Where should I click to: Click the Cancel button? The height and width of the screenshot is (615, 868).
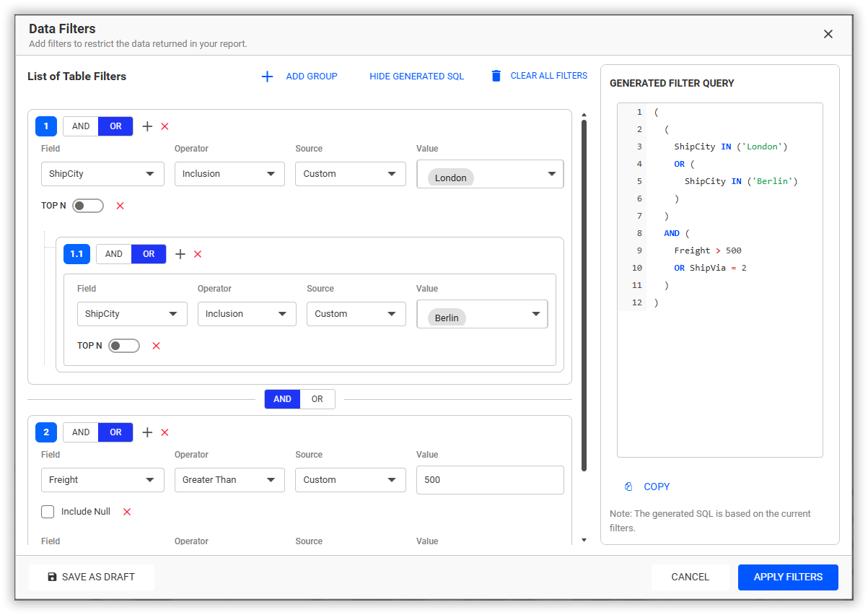point(691,577)
